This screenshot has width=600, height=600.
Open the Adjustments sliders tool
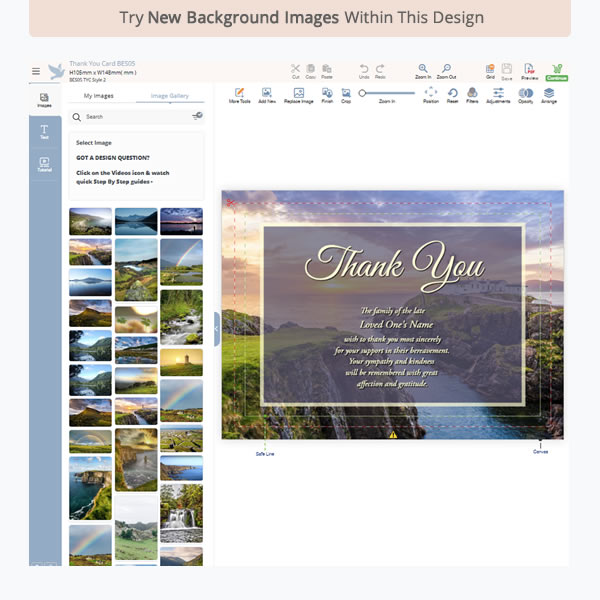click(x=498, y=95)
